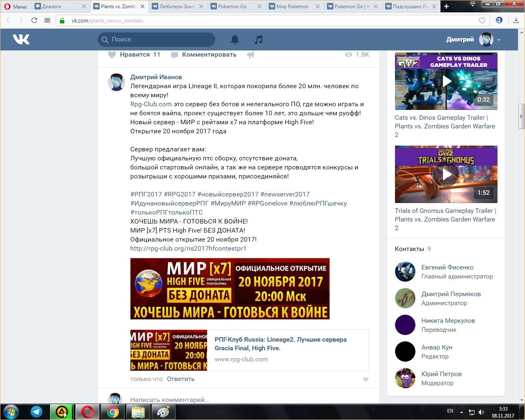
Task: Open hashtag #newserver2017
Action: point(285,194)
